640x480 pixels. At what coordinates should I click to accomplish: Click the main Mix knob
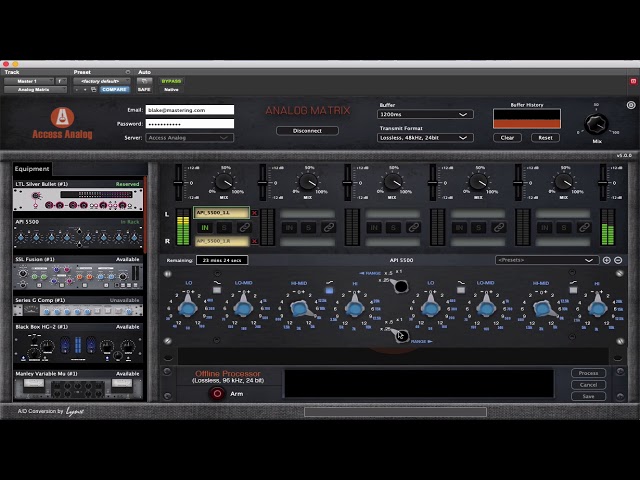click(x=596, y=124)
